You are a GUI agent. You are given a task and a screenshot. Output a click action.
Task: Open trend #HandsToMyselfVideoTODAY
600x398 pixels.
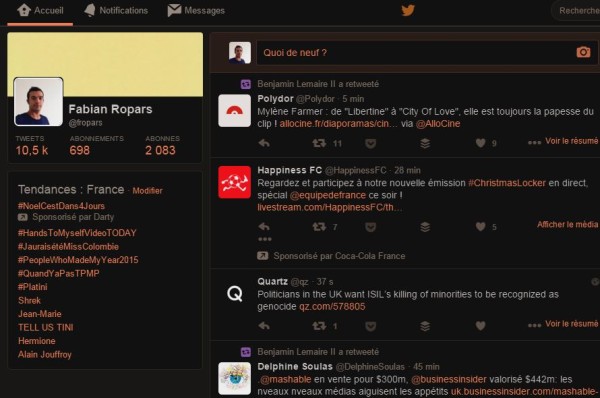click(x=77, y=233)
